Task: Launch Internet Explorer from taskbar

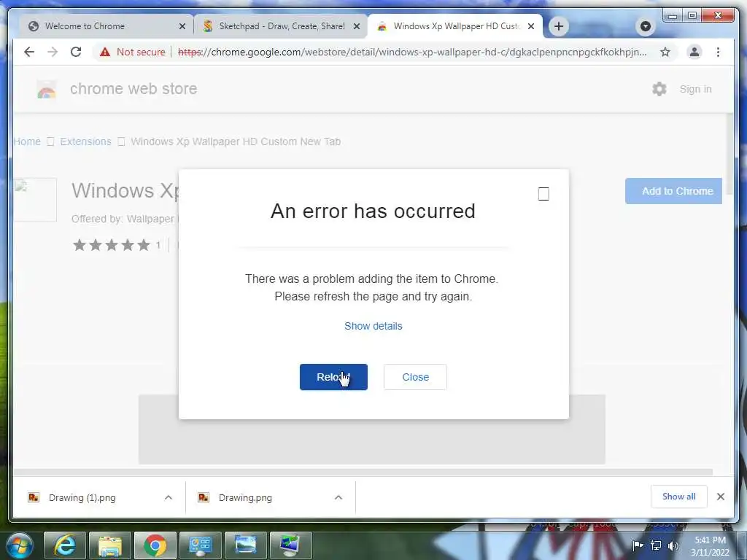Action: (x=65, y=545)
